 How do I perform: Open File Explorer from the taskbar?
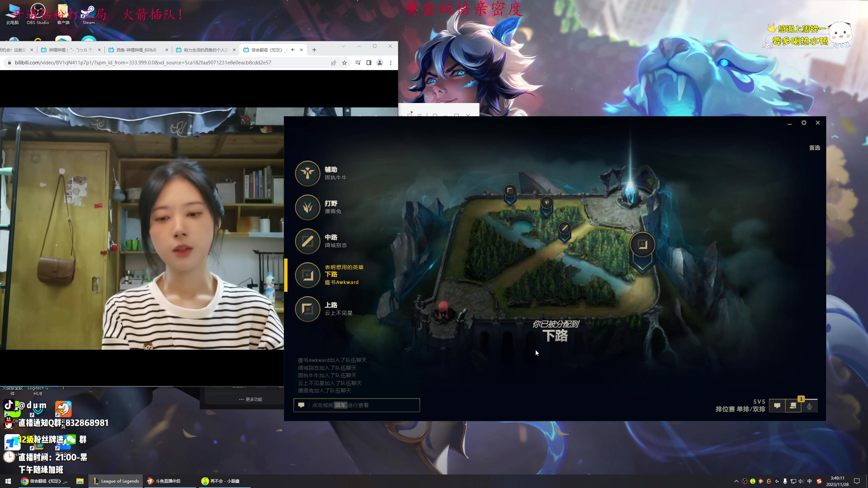(x=80, y=481)
